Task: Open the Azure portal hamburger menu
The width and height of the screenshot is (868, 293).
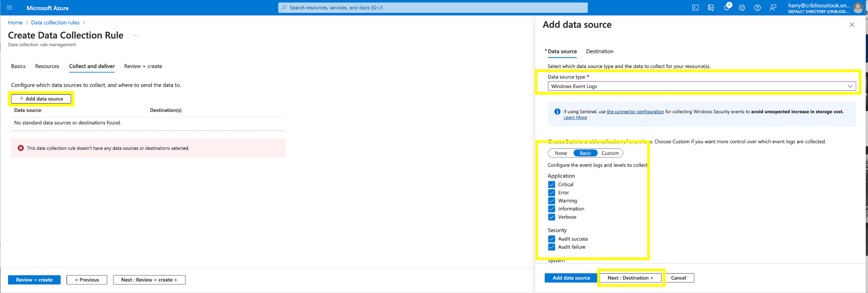Action: [9, 8]
